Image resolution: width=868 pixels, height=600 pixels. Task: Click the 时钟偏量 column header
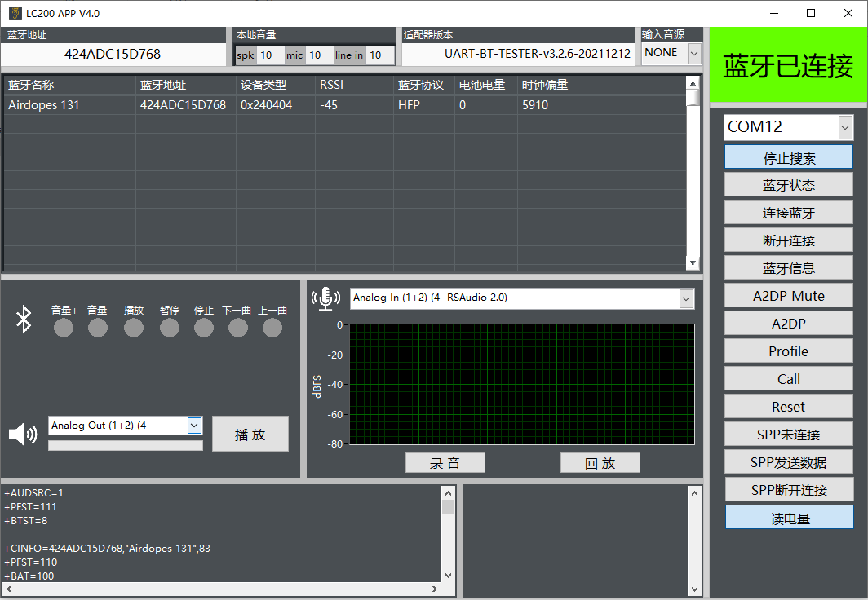pyautogui.click(x=602, y=85)
